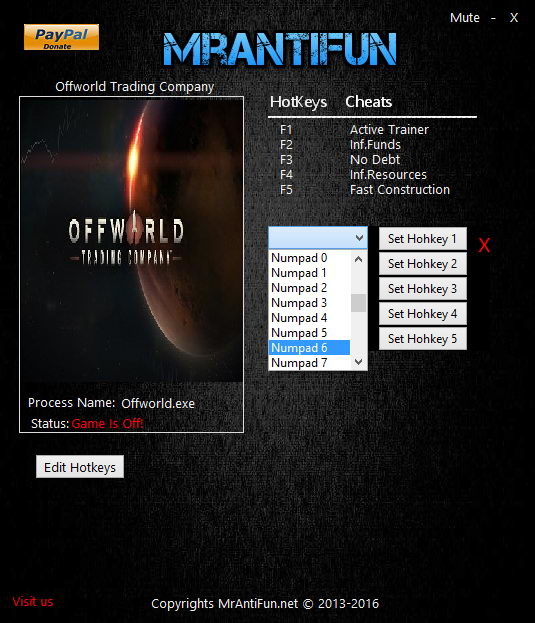535x623 pixels.
Task: Select Numpad 7 from the list
Action: click(x=309, y=363)
